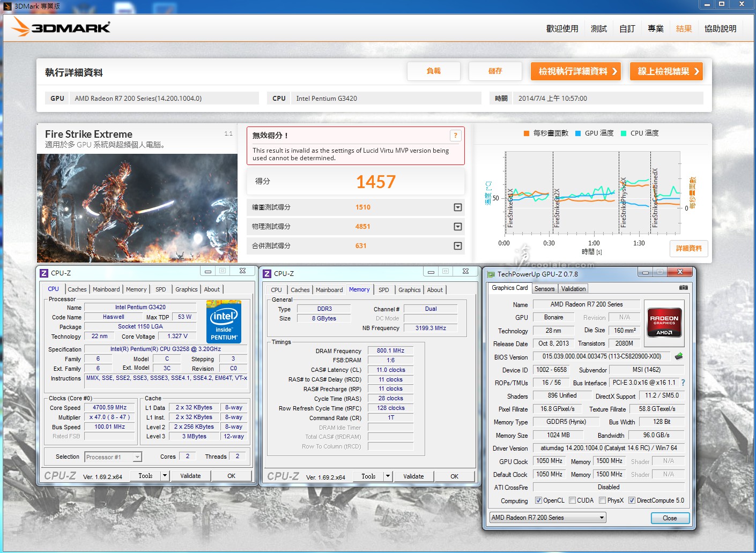Expand the combined test score 631 row

point(458,246)
